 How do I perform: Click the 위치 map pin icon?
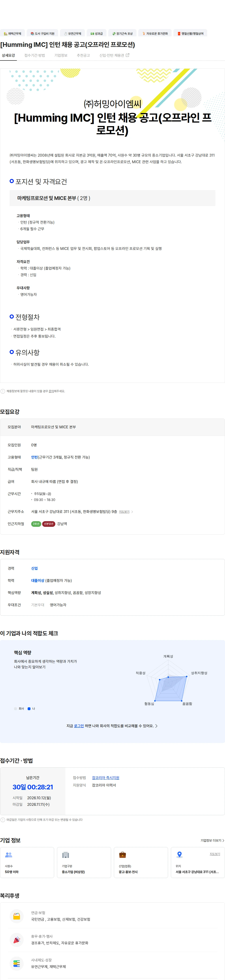tap(179, 855)
